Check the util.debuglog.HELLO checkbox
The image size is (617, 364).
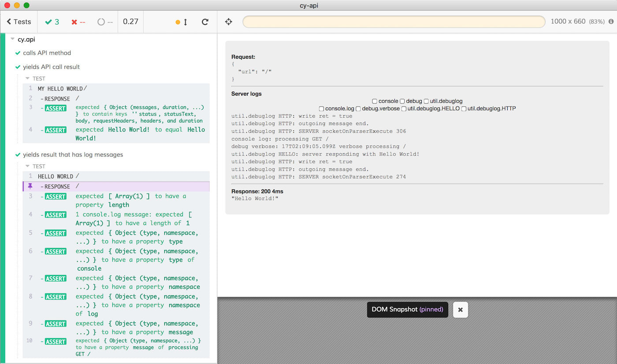[404, 109]
